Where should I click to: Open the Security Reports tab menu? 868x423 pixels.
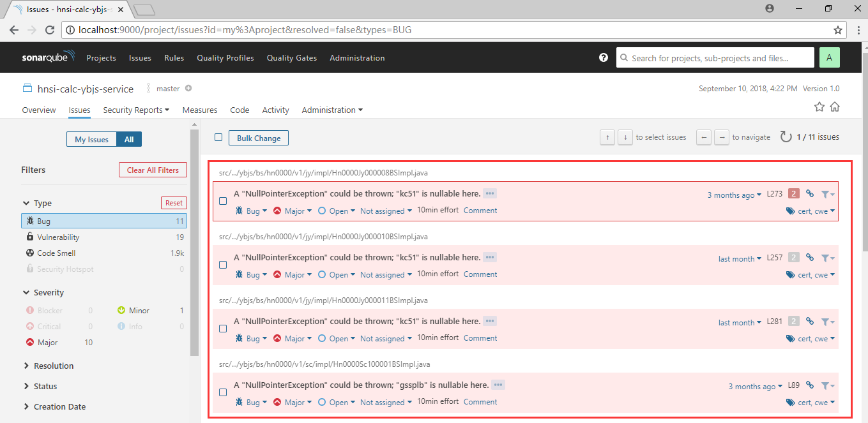coord(136,110)
